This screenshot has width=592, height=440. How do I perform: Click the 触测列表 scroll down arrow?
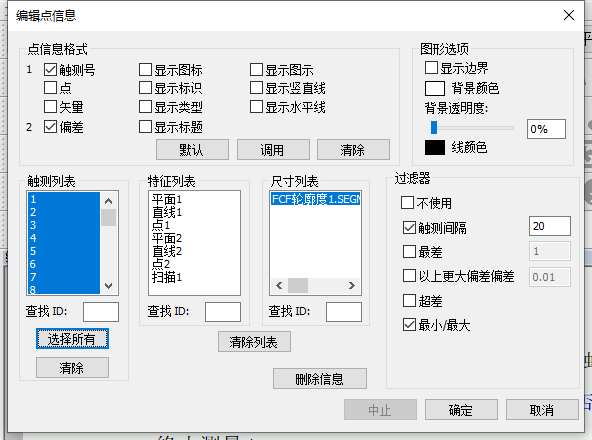pyautogui.click(x=109, y=286)
